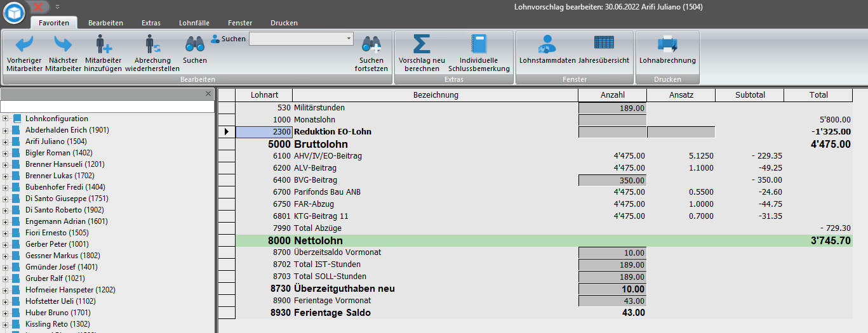Click lohnart cell 2300
Viewport: 868px width, 333px height.
tap(264, 132)
